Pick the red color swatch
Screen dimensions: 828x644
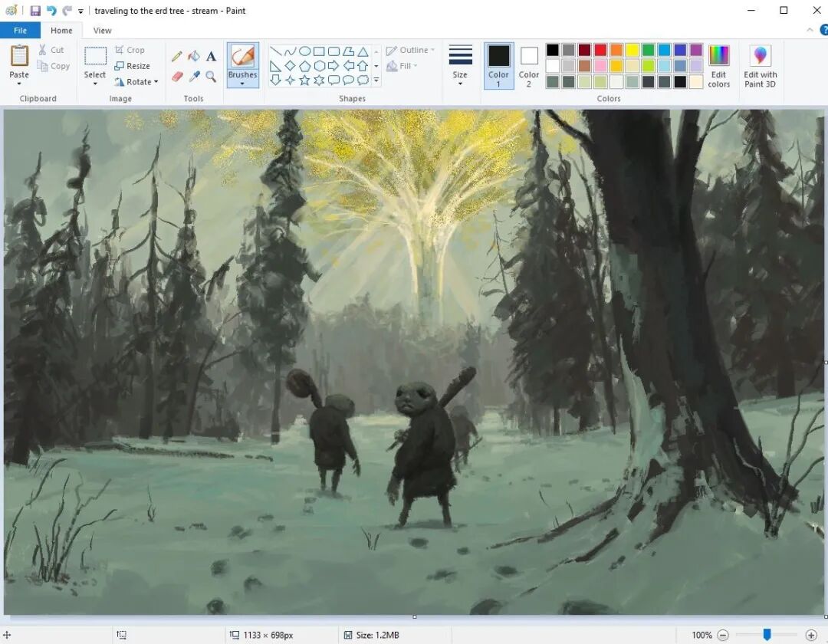tap(600, 50)
